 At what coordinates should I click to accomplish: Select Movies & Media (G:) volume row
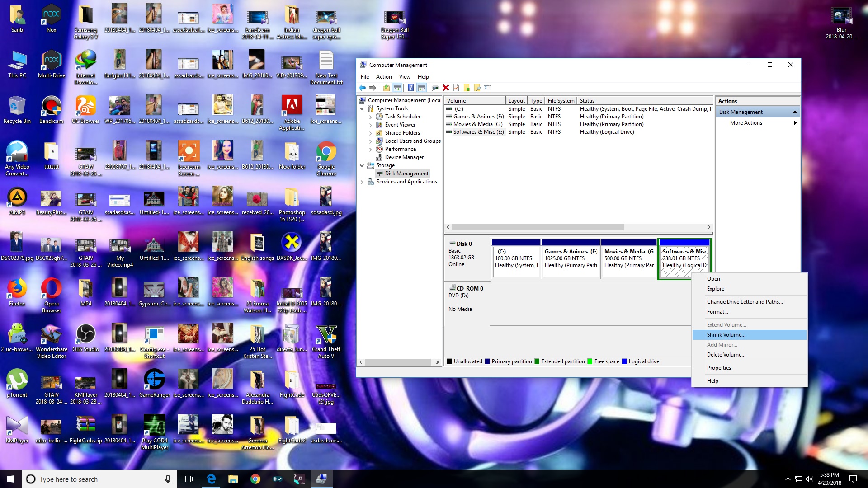578,124
